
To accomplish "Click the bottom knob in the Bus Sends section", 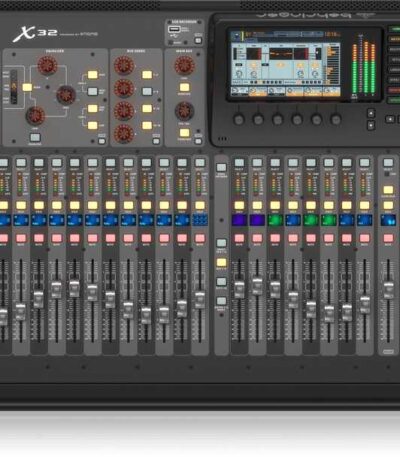I will (124, 133).
